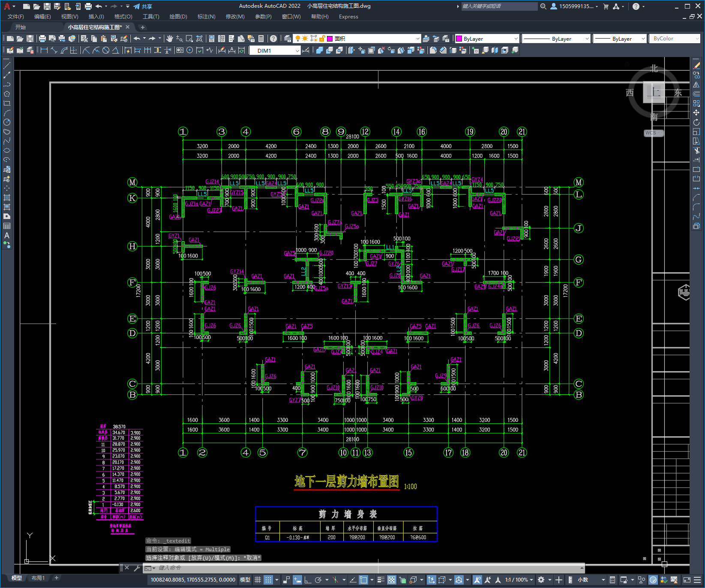Viewport: 705px width, 588px height.
Task: Select the Linear dimension tool
Action: (x=44, y=50)
